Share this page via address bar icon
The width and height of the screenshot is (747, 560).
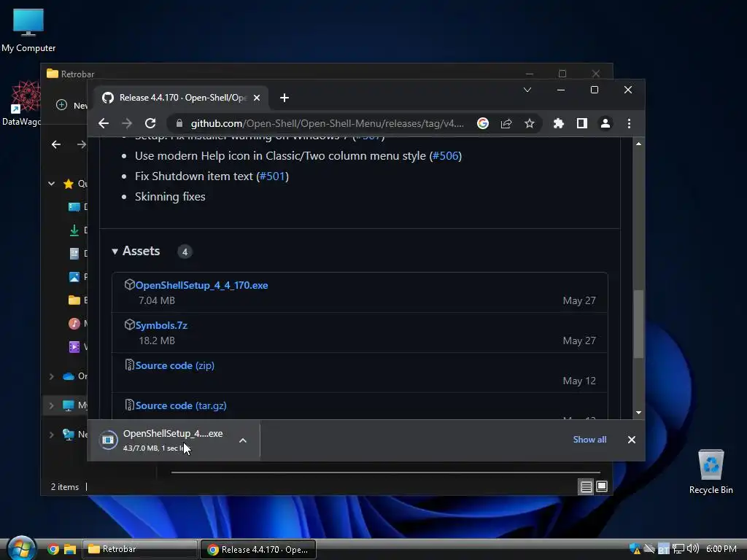tap(506, 123)
